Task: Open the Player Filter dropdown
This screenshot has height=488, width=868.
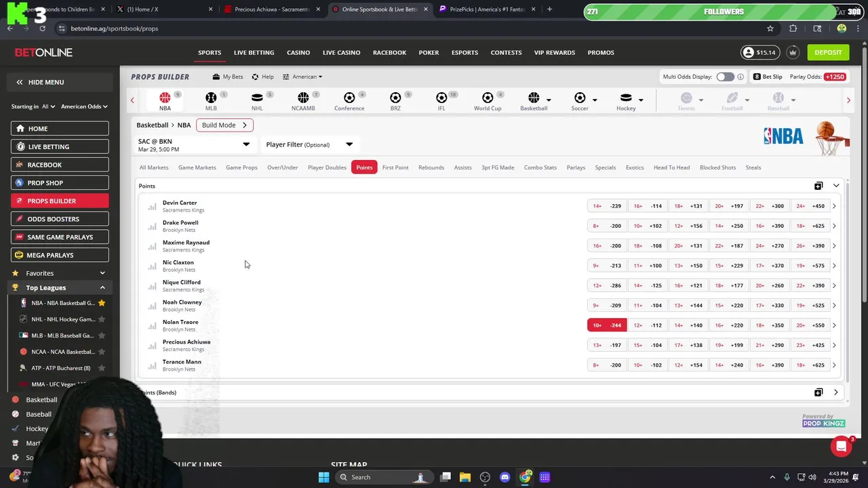Action: 309,144
